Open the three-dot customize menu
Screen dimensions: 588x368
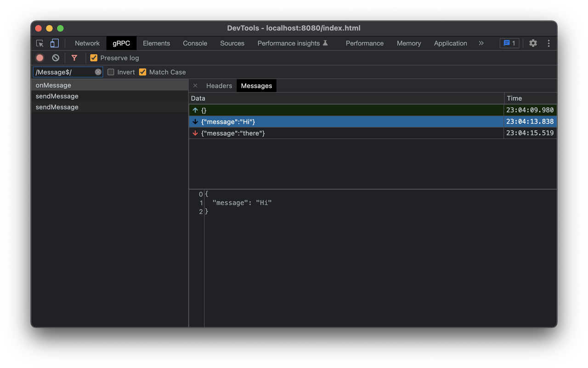(549, 43)
